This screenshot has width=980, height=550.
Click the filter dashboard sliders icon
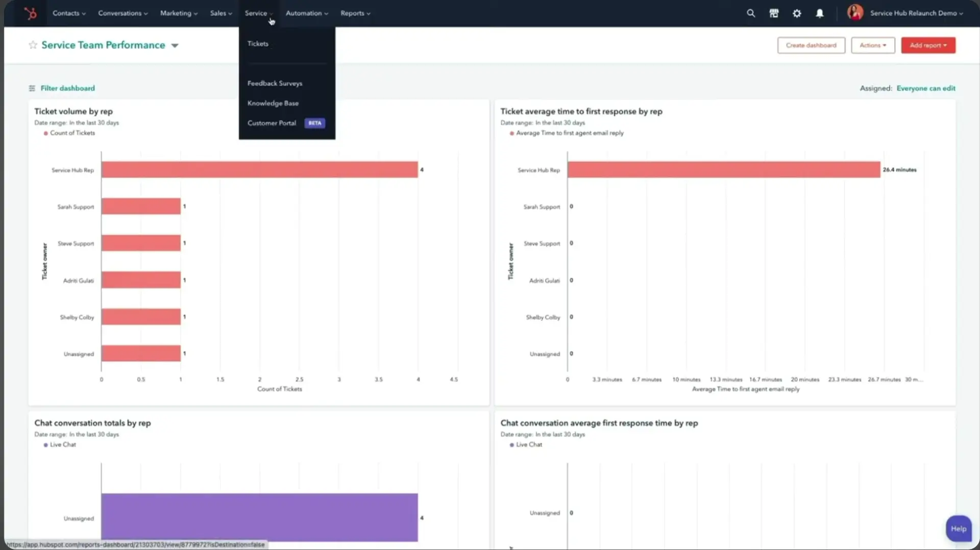32,88
